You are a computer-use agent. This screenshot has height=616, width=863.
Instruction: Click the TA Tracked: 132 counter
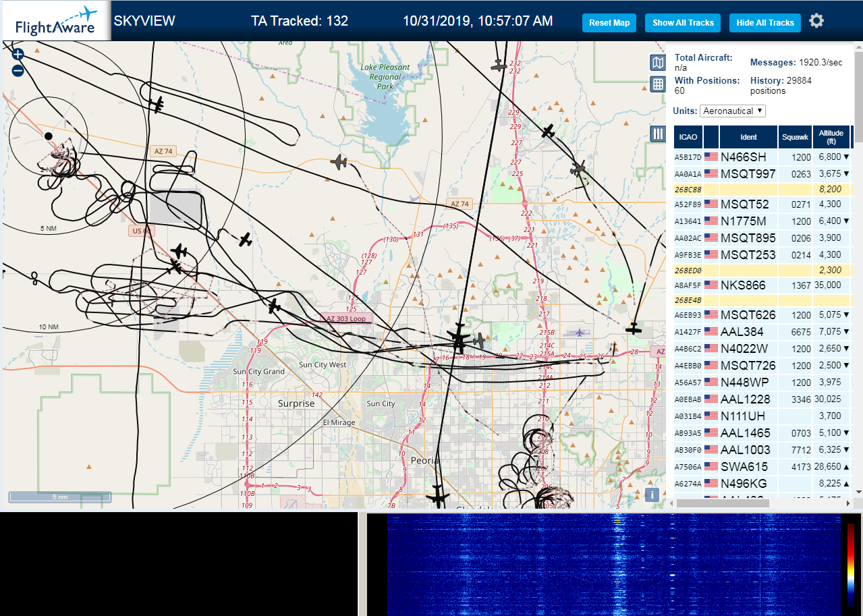click(x=300, y=21)
